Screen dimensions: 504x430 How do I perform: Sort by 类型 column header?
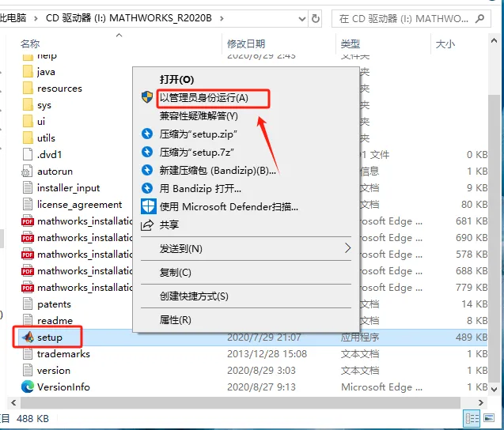351,43
